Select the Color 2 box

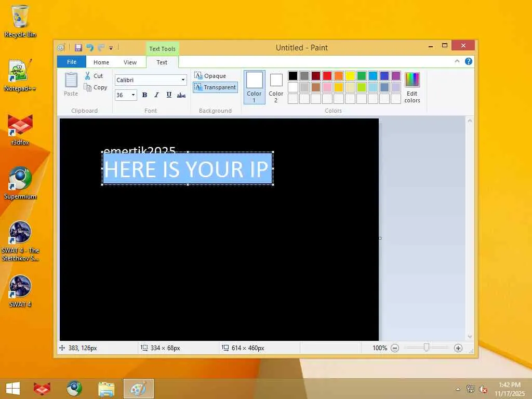click(276, 87)
